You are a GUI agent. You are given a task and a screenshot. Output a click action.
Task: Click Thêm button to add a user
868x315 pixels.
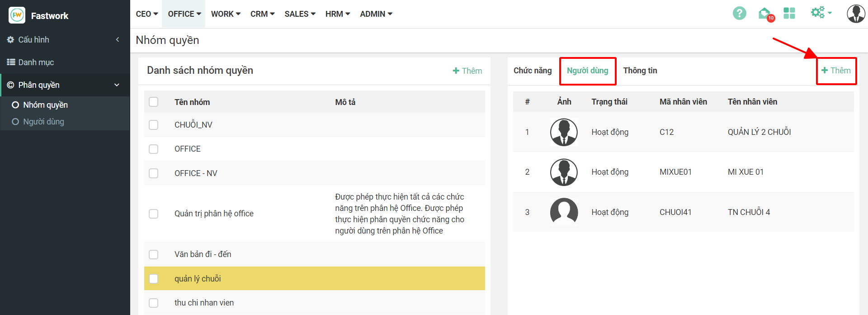tap(836, 71)
